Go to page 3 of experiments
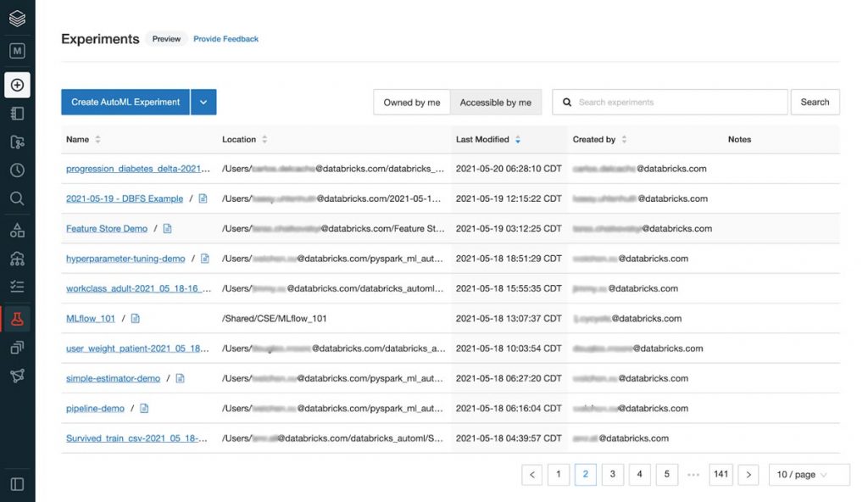Image resolution: width=868 pixels, height=502 pixels. 613,475
